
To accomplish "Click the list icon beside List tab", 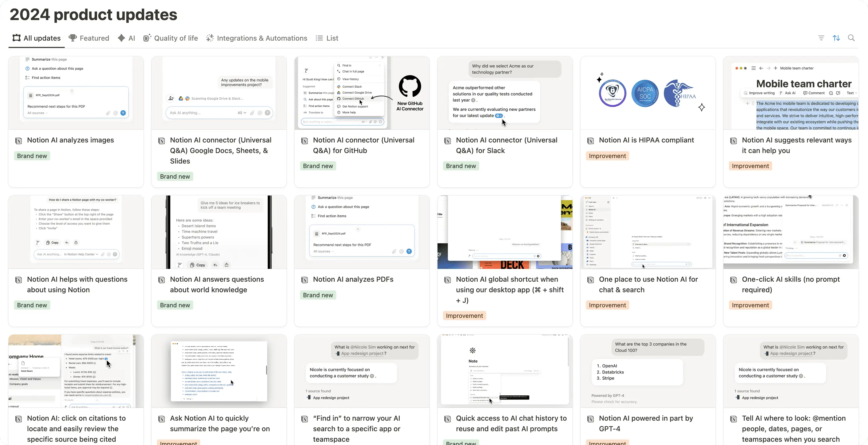I will 319,38.
